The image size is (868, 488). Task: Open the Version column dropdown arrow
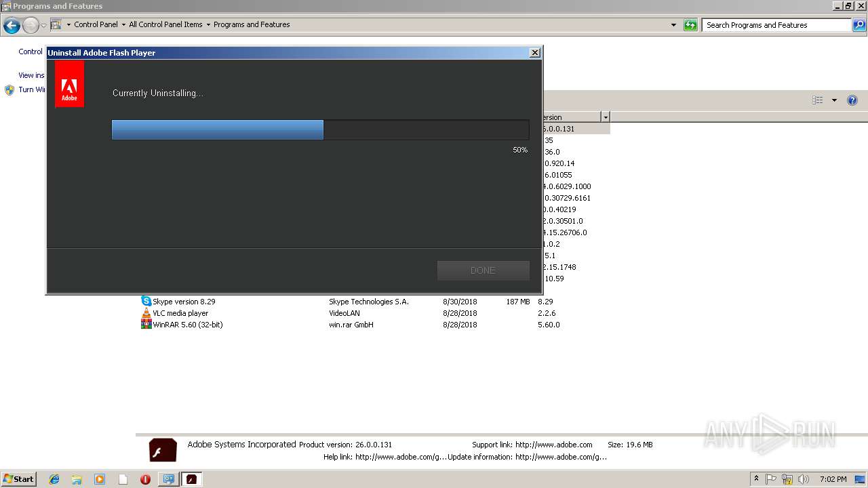tap(606, 117)
